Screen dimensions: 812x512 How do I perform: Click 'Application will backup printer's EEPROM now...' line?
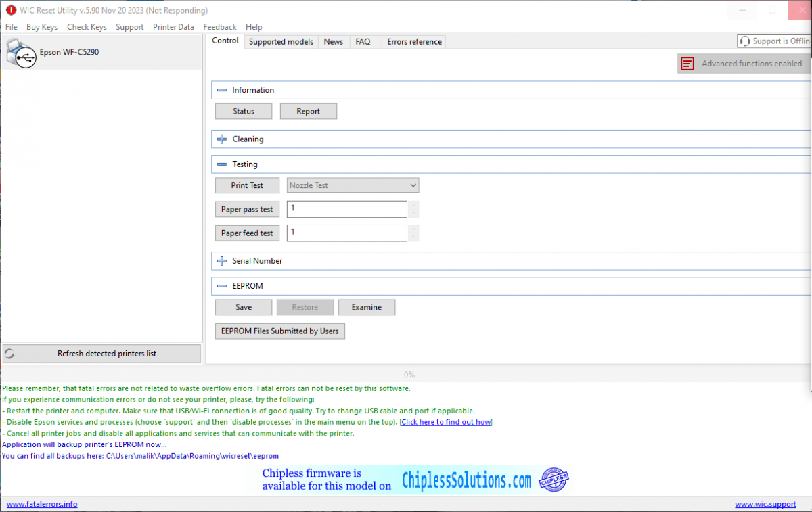point(85,445)
